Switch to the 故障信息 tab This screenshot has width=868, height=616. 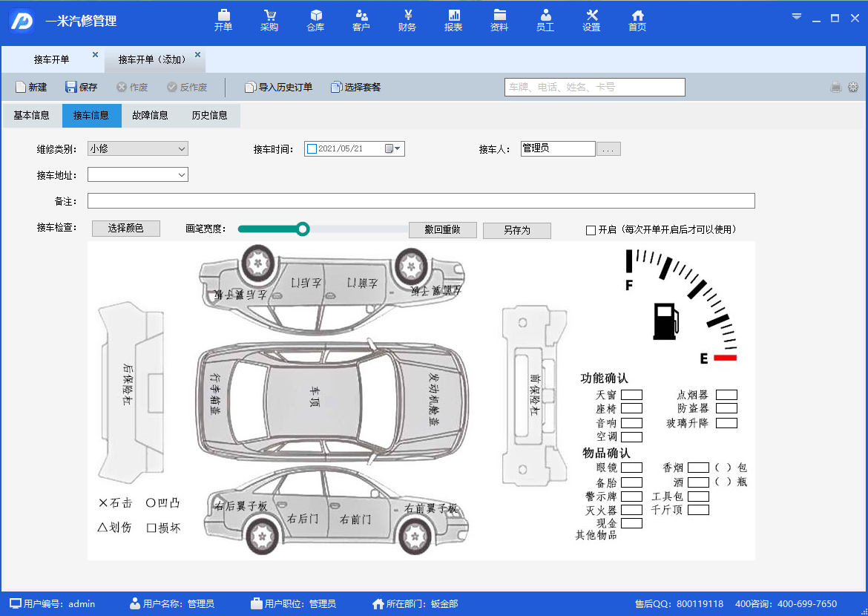(x=151, y=116)
